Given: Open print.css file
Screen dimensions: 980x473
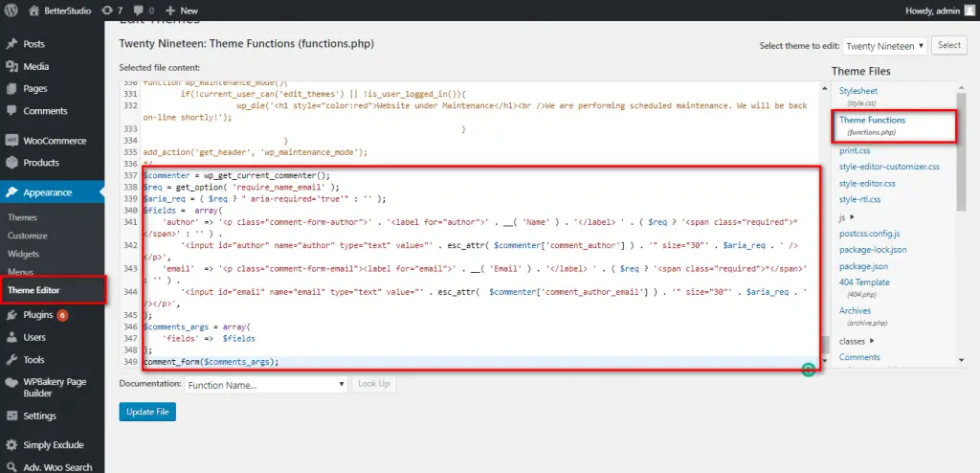Looking at the screenshot, I should click(x=855, y=150).
